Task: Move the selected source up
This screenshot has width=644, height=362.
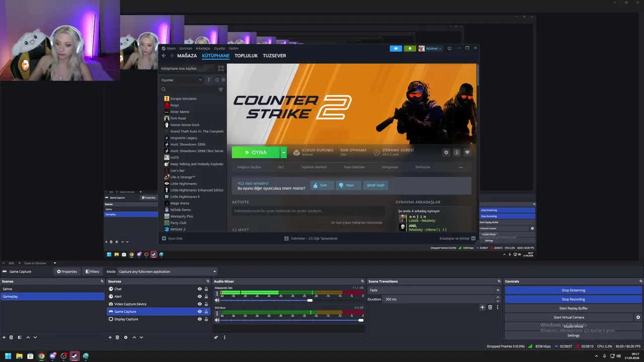Action: (x=134, y=337)
